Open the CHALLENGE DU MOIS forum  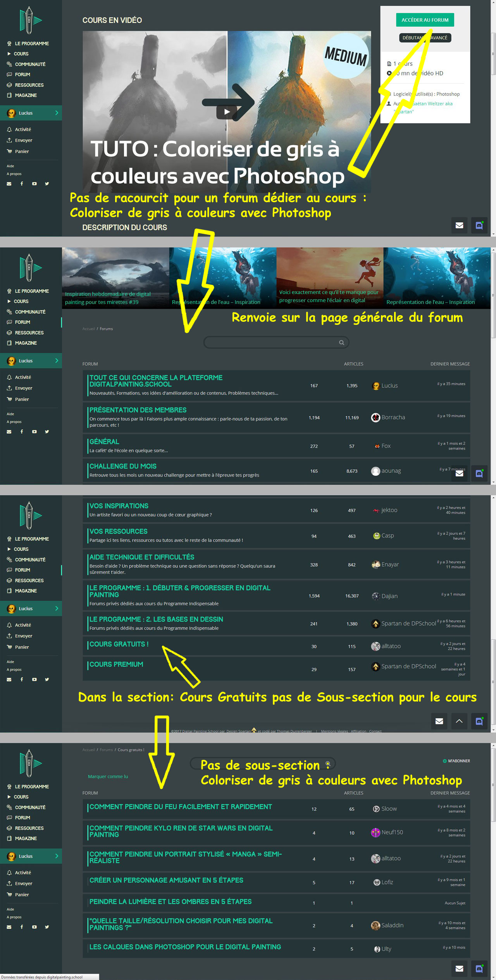[123, 466]
